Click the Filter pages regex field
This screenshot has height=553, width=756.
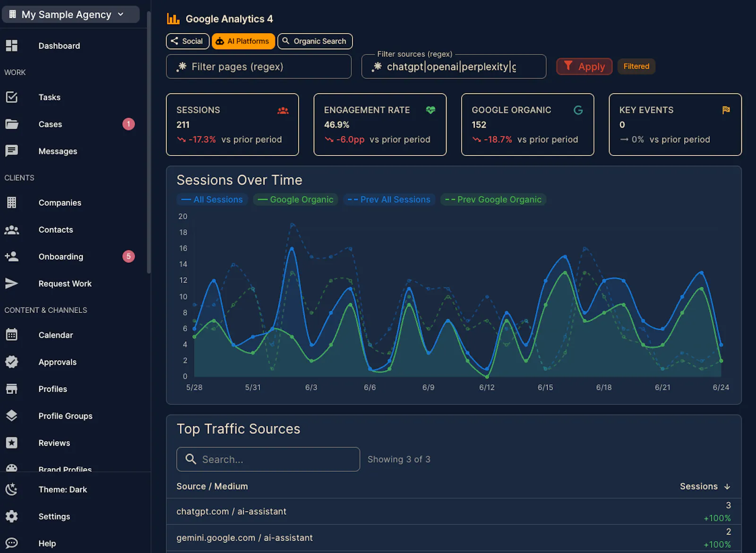pyautogui.click(x=258, y=66)
